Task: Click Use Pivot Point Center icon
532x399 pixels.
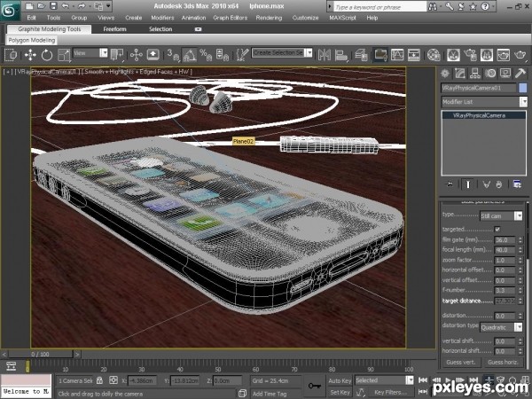Action: [x=117, y=55]
